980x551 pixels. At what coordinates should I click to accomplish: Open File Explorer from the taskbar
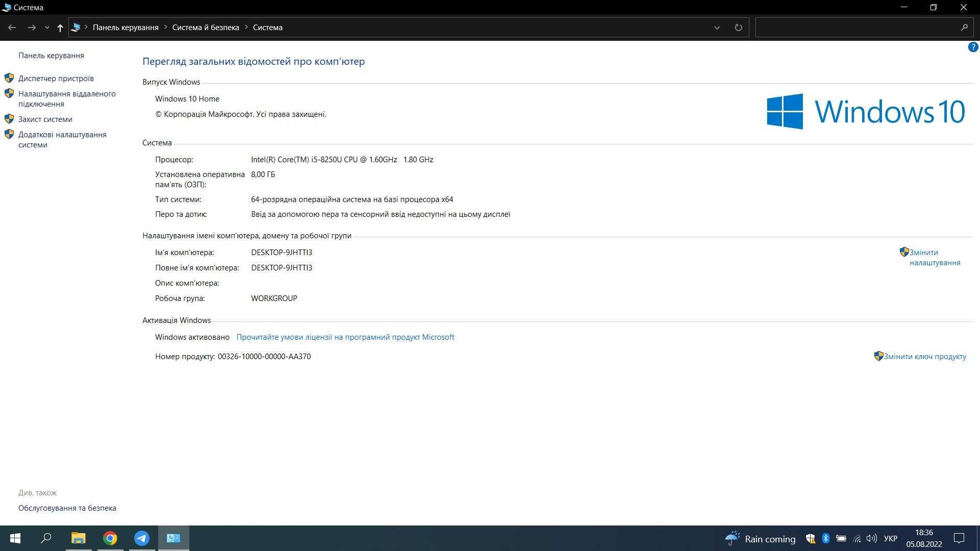(78, 538)
